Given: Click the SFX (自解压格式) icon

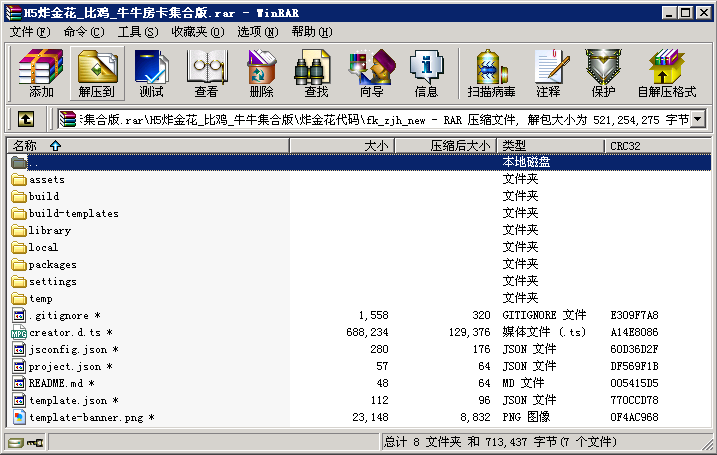Looking at the screenshot, I should [666, 73].
